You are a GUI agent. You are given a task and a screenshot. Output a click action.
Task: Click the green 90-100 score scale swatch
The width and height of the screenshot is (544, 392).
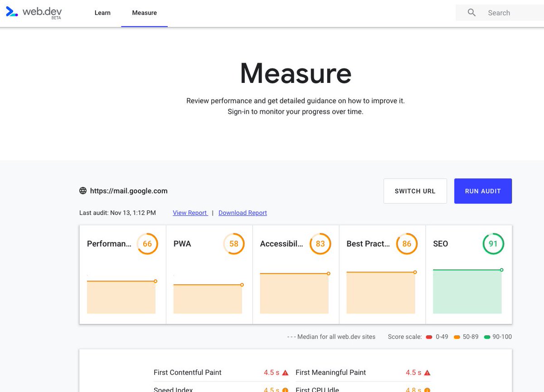[x=487, y=337]
